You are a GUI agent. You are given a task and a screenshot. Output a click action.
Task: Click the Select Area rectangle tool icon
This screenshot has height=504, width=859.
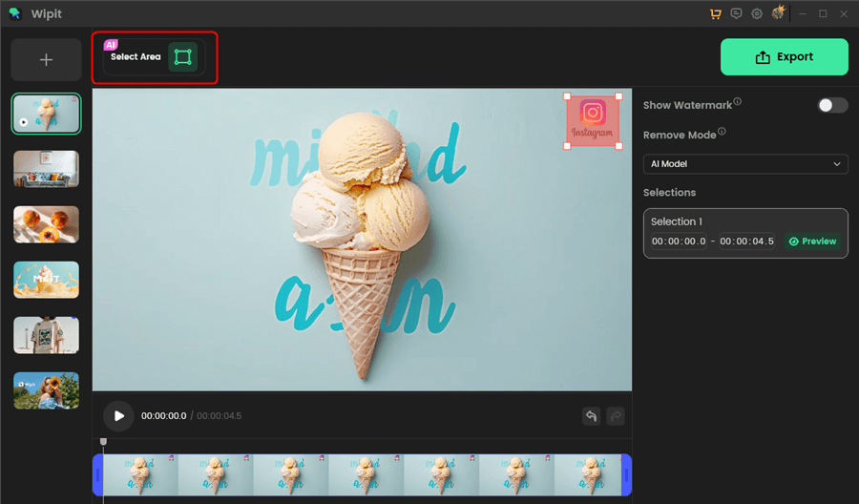(182, 57)
